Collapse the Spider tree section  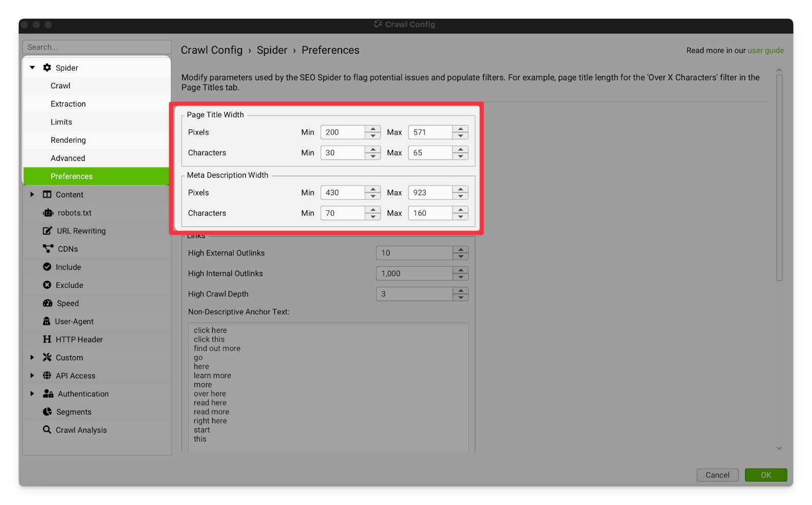click(32, 68)
